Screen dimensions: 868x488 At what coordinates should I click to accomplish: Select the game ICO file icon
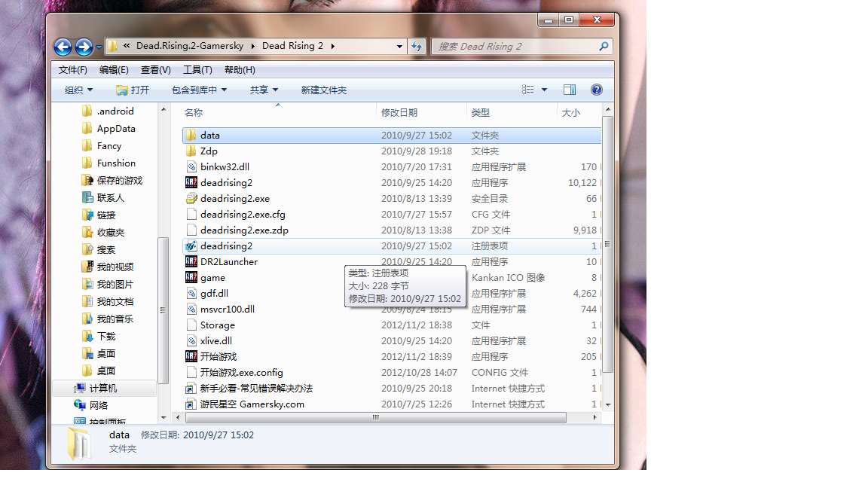(x=191, y=277)
